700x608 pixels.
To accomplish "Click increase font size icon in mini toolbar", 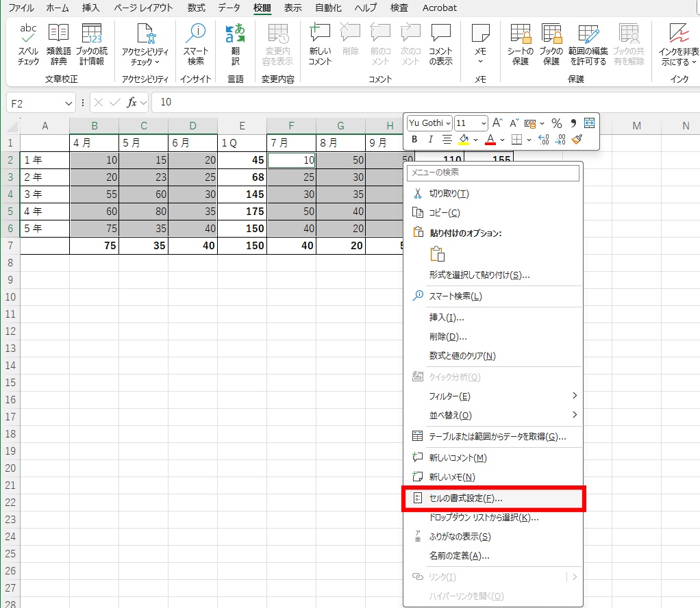I will tap(498, 123).
